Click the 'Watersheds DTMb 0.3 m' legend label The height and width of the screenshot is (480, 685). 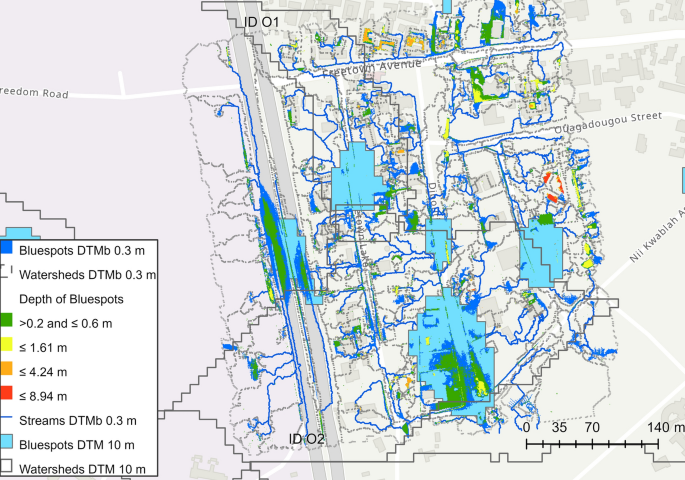click(87, 275)
